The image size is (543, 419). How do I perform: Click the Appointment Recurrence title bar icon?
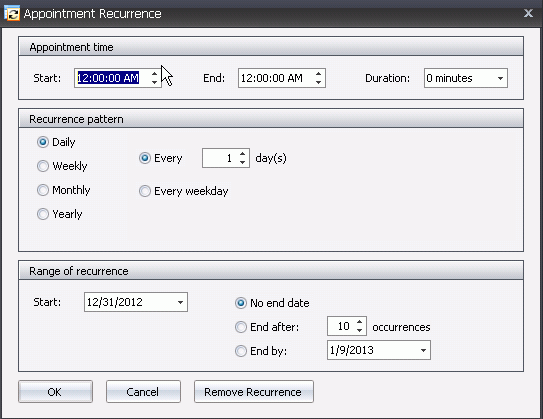(12, 14)
